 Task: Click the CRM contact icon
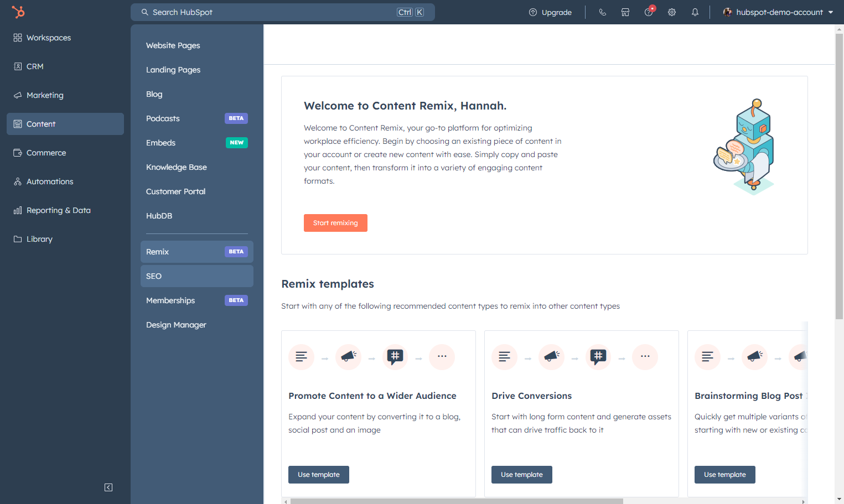click(18, 66)
